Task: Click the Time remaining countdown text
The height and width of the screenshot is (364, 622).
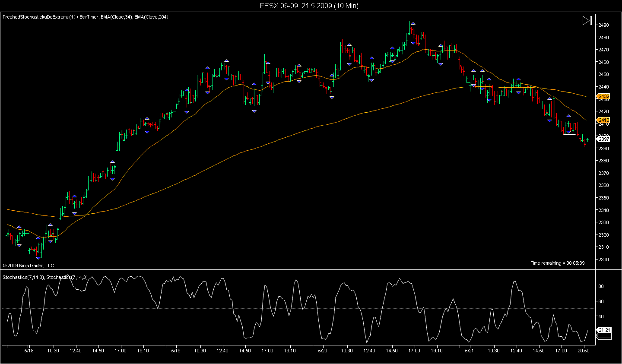Action: (557, 263)
